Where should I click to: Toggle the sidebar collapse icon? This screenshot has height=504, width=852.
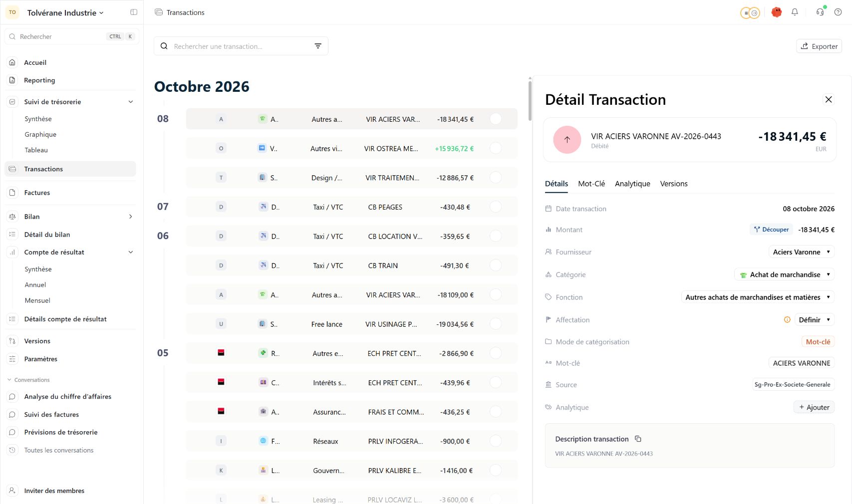coord(134,12)
